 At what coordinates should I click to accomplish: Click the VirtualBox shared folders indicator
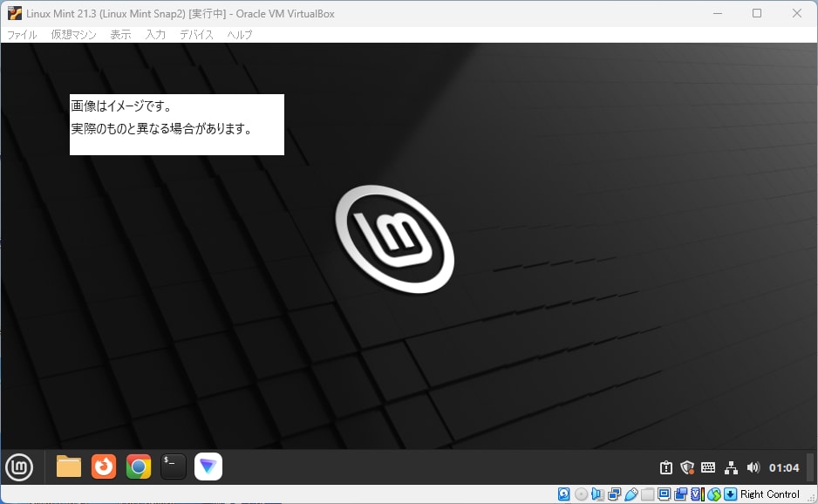click(x=647, y=494)
